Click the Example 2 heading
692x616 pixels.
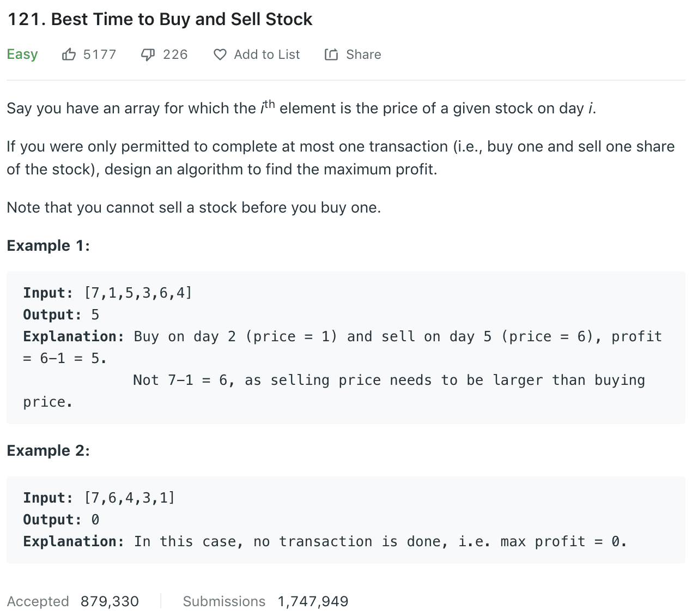tap(48, 451)
